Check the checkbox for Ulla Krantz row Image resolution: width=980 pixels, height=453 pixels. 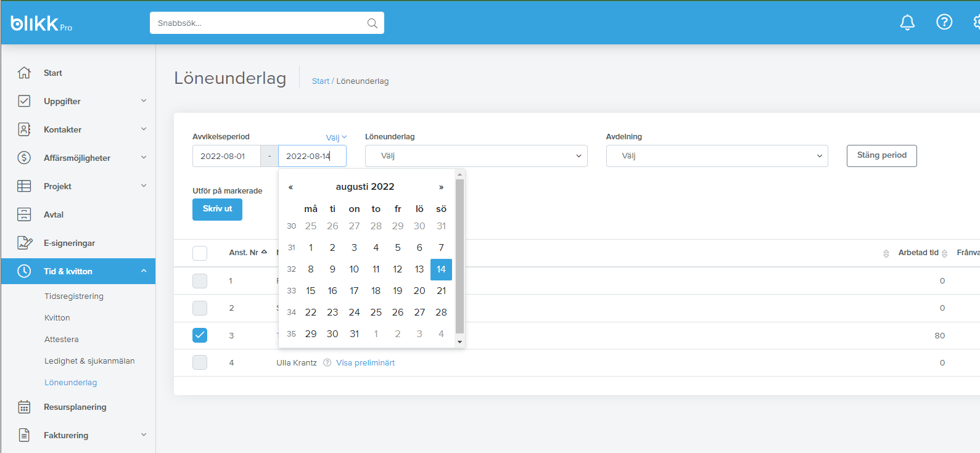[x=200, y=362]
